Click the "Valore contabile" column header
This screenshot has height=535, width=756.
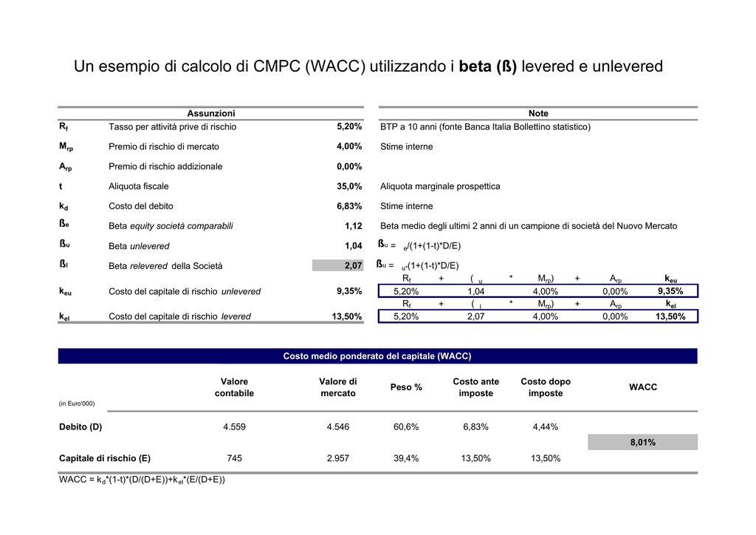pos(234,387)
